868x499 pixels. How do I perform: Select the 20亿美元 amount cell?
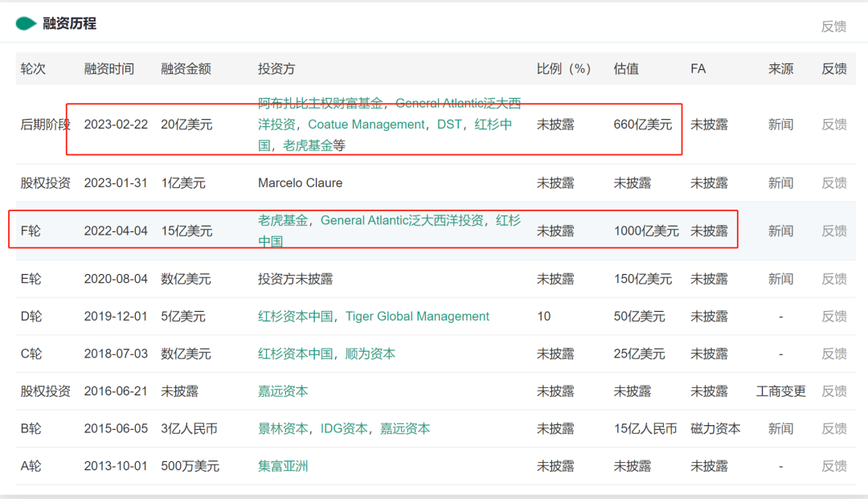click(x=186, y=125)
